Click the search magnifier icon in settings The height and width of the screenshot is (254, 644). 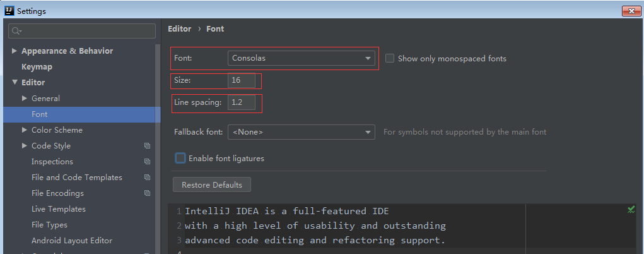coord(16,31)
